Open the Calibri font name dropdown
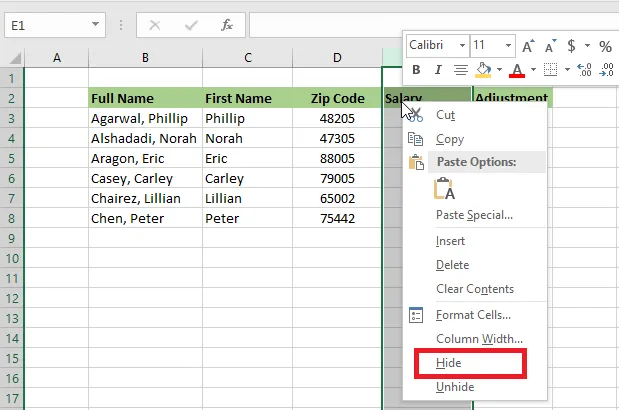Viewport: 619px width, 410px height. coord(462,45)
